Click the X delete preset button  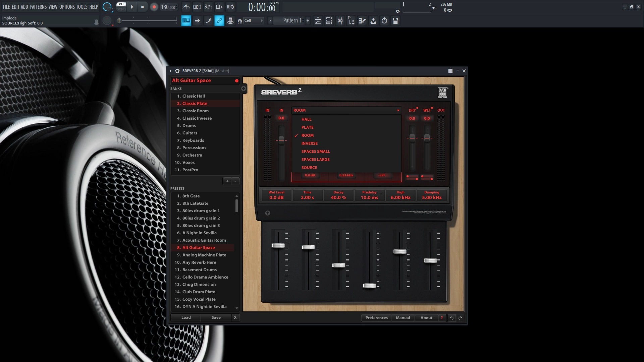pos(235,317)
